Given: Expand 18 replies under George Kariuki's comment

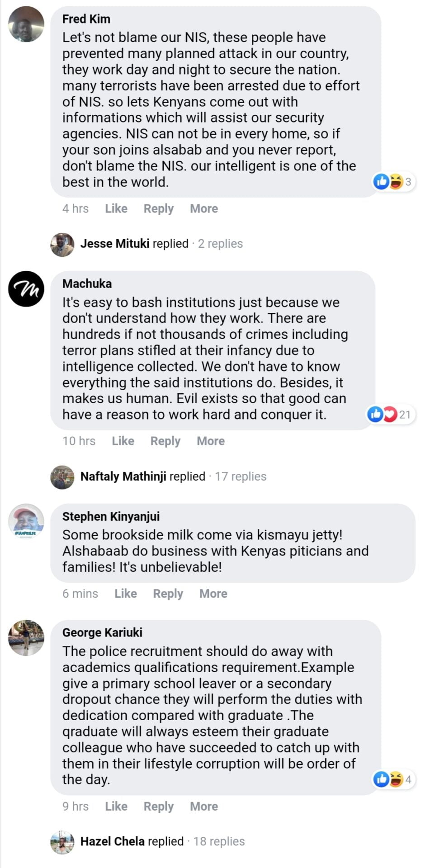Looking at the screenshot, I should pos(219,841).
